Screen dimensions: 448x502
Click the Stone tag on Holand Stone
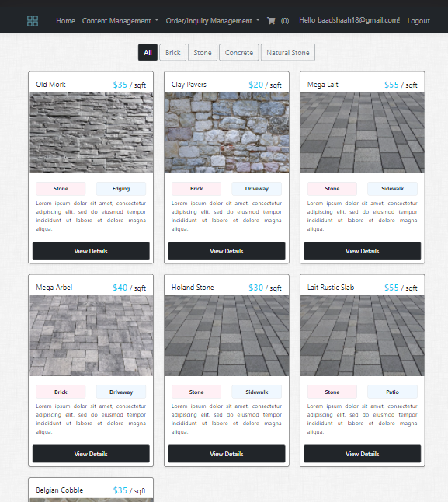(196, 392)
